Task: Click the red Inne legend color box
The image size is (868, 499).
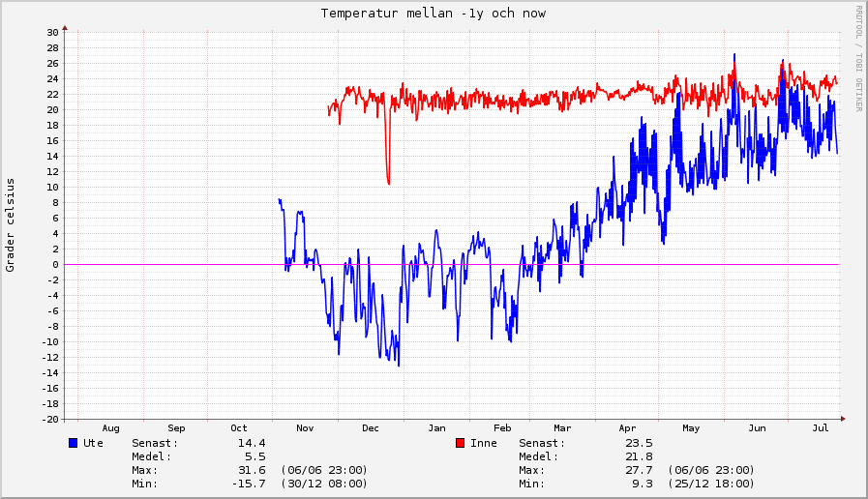Action: (x=461, y=443)
